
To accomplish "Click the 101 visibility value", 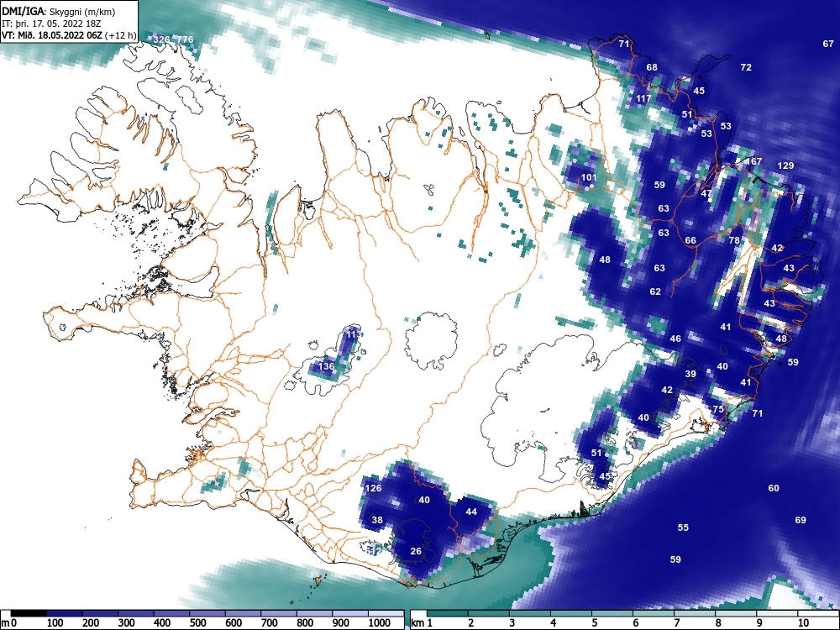I will point(588,177).
